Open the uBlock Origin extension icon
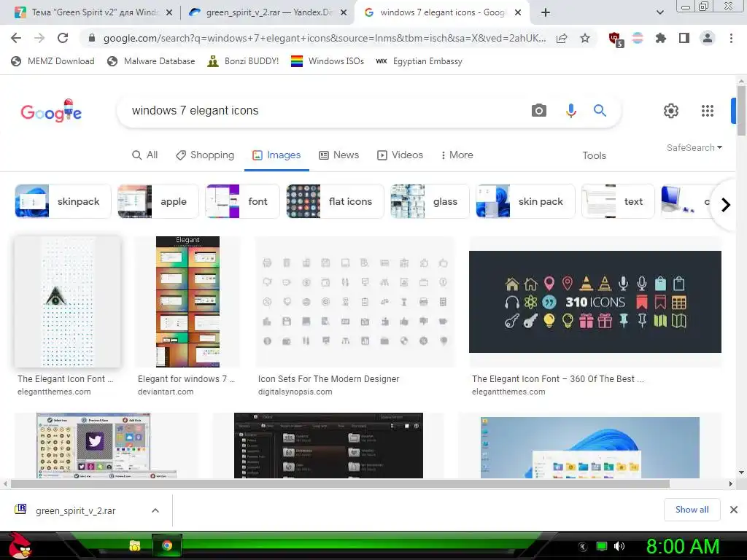Viewport: 747px width, 560px height. 616,39
